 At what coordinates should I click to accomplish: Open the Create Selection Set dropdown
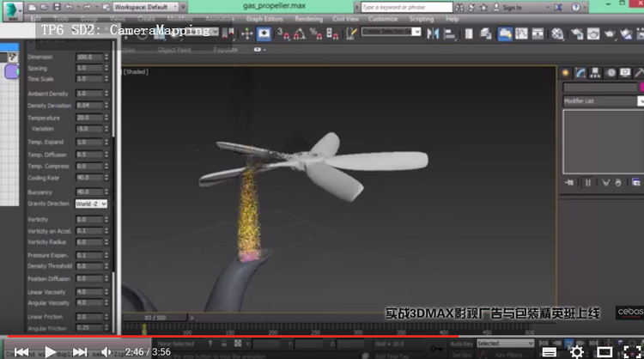(x=416, y=32)
